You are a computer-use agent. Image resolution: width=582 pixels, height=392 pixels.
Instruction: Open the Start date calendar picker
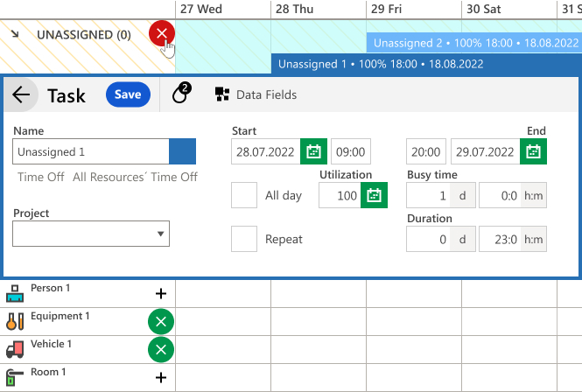click(x=313, y=151)
